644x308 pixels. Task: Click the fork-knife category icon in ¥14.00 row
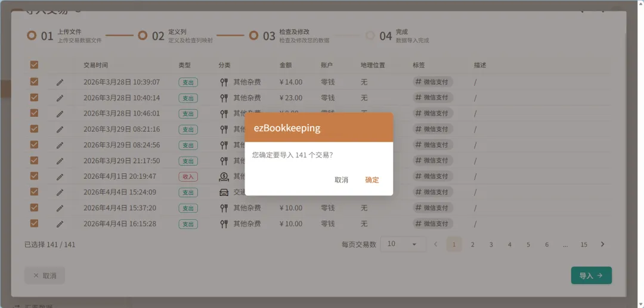224,82
